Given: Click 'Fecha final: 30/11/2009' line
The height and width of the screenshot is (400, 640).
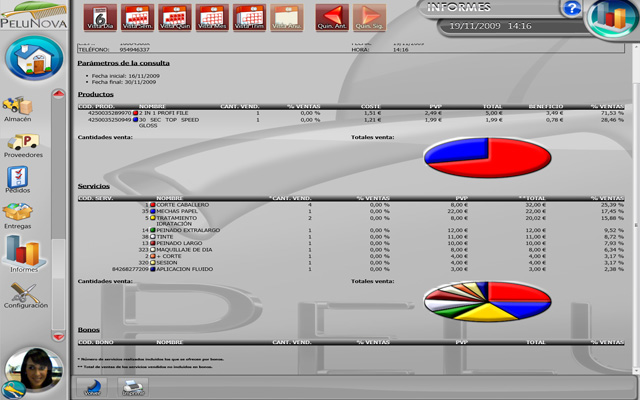Looking at the screenshot, I should point(124,82).
